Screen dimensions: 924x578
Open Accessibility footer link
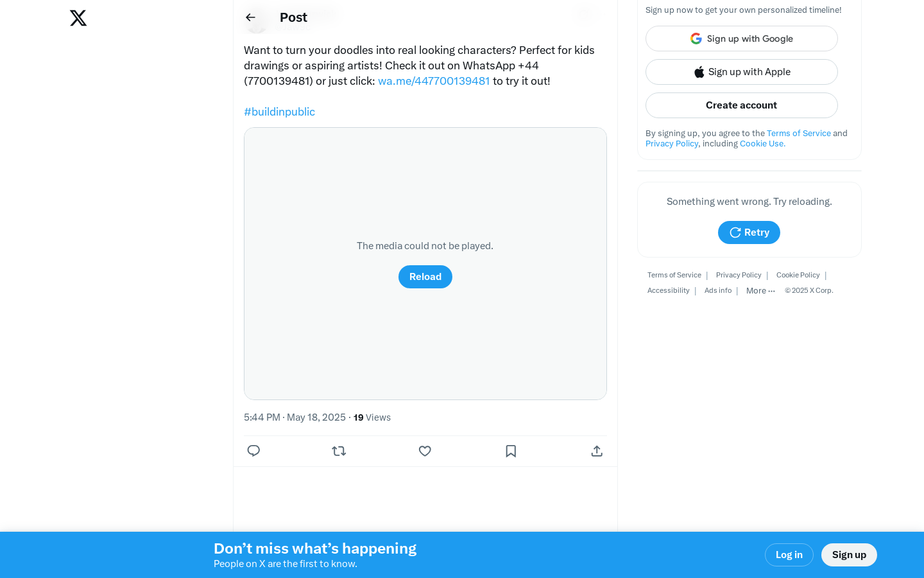[x=668, y=291]
